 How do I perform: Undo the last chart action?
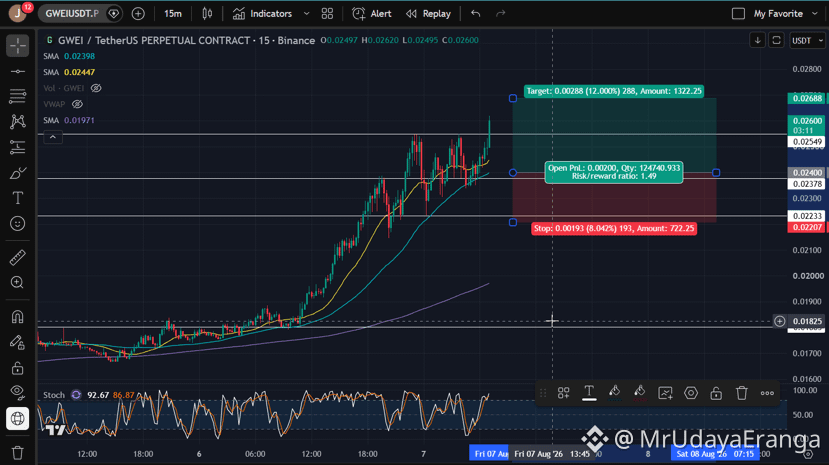point(476,14)
